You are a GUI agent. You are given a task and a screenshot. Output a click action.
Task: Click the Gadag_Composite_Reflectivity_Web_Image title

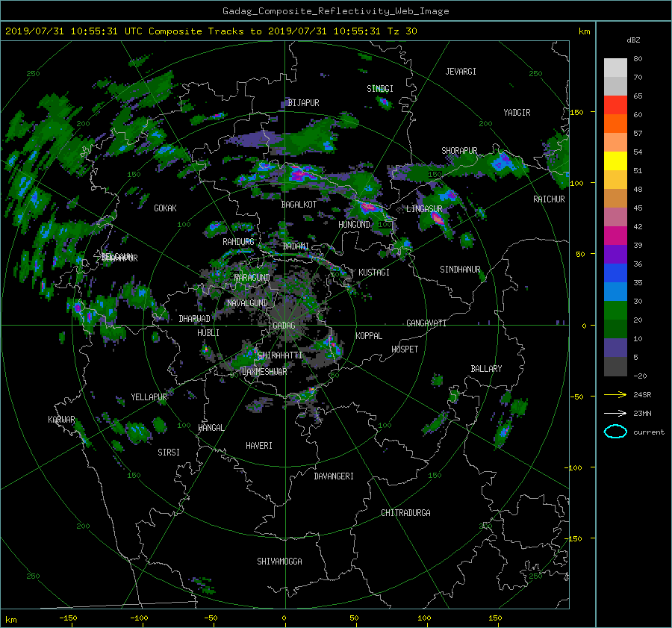pos(335,11)
